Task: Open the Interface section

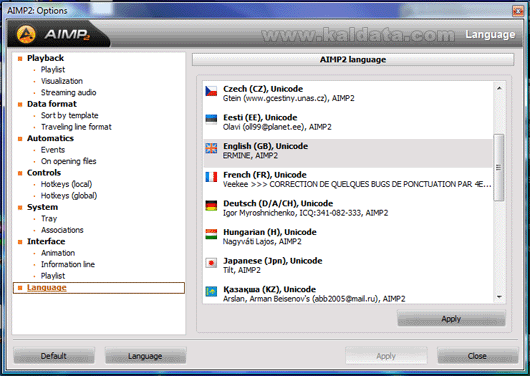Action: click(46, 241)
